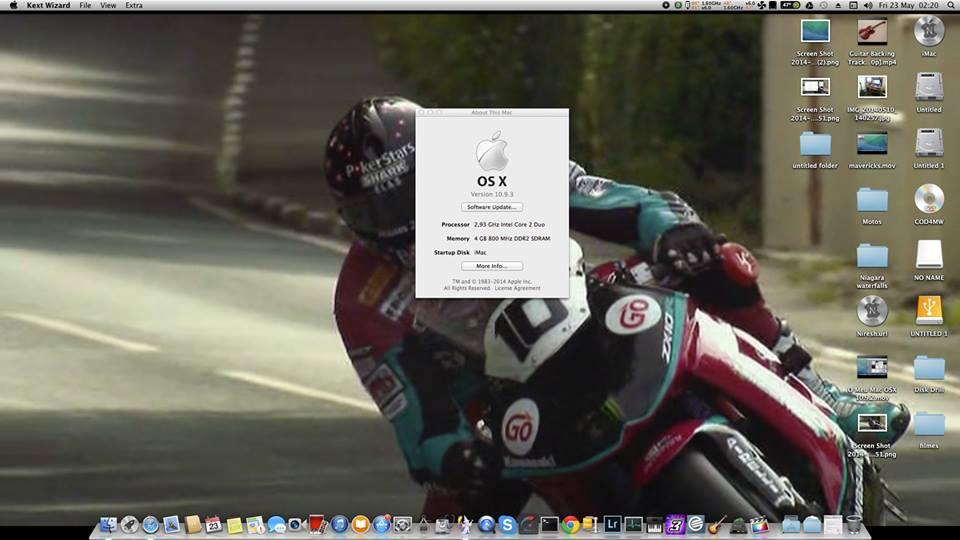Viewport: 960px width, 540px height.
Task: Open the File menu
Action: 85,5
